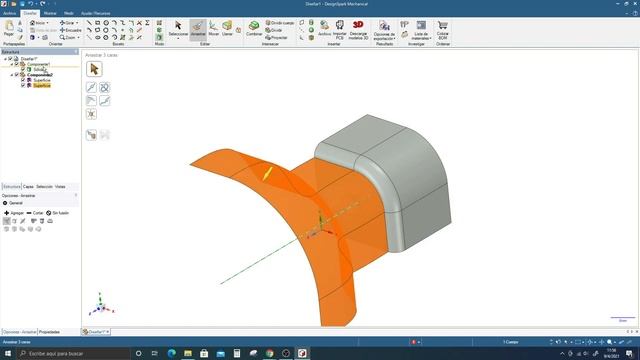The width and height of the screenshot is (640, 360).
Task: Click the Draft tool guide in viewport
Action: 91,100
